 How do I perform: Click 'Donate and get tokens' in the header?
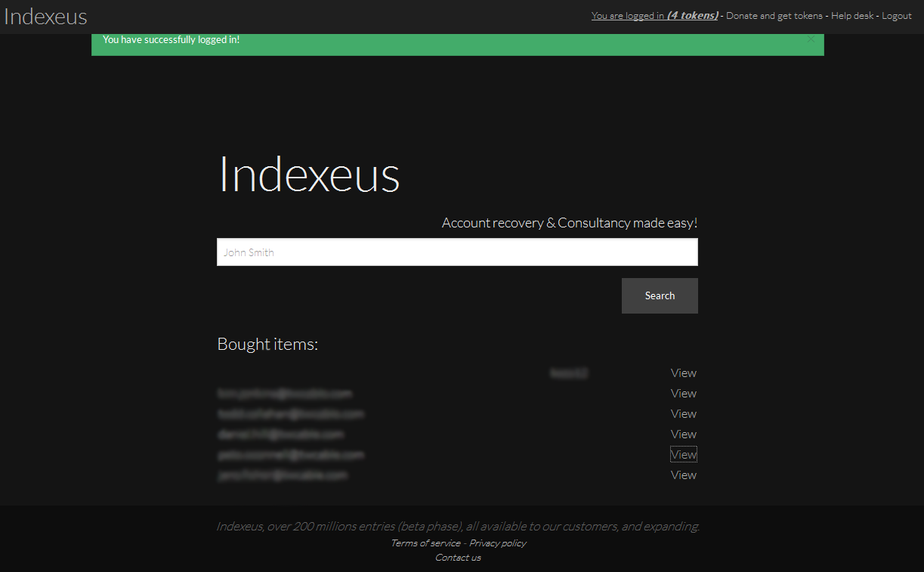(x=774, y=16)
